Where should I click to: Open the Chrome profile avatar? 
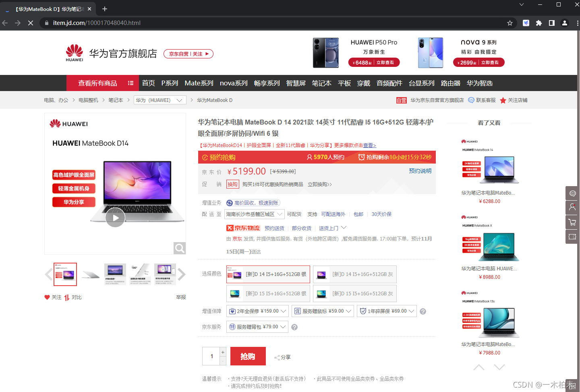pos(565,23)
